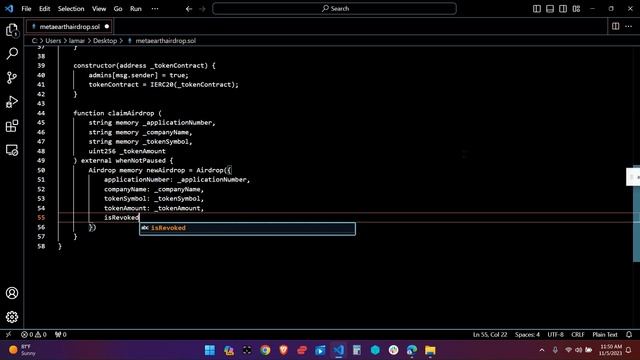Go forward with the right arrow
Viewport: 640px width, 360px height.
pyautogui.click(x=202, y=9)
